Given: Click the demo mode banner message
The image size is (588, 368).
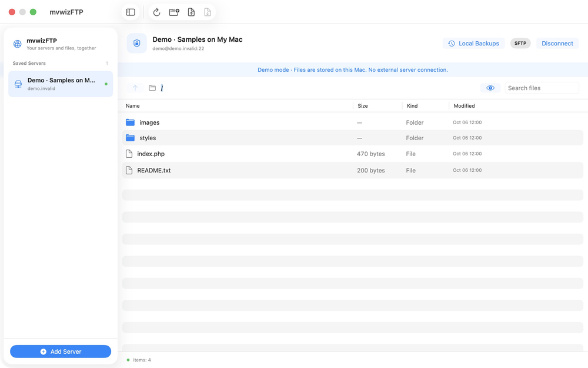Looking at the screenshot, I should click(352, 70).
